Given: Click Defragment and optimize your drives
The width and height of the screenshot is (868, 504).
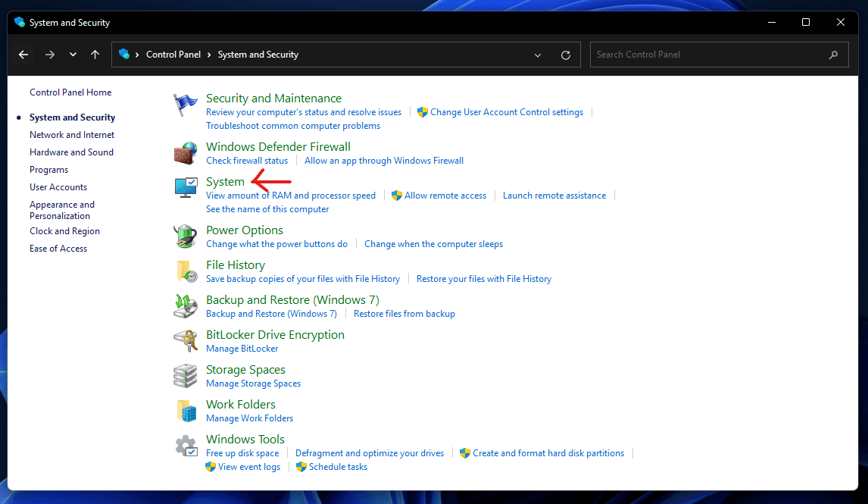Looking at the screenshot, I should 369,453.
